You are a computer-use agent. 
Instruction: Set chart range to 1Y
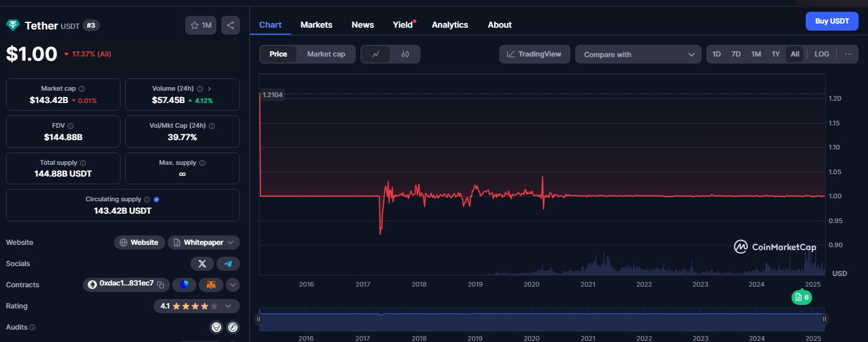776,54
